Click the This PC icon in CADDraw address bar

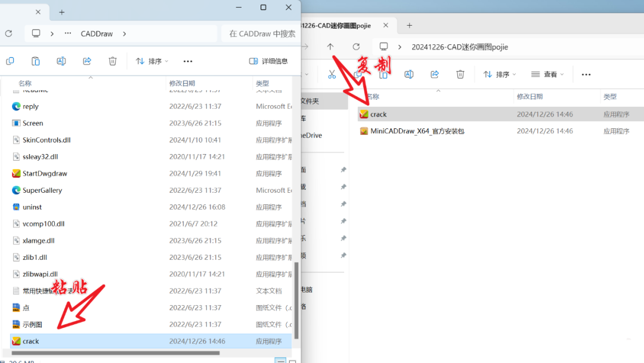click(x=36, y=33)
